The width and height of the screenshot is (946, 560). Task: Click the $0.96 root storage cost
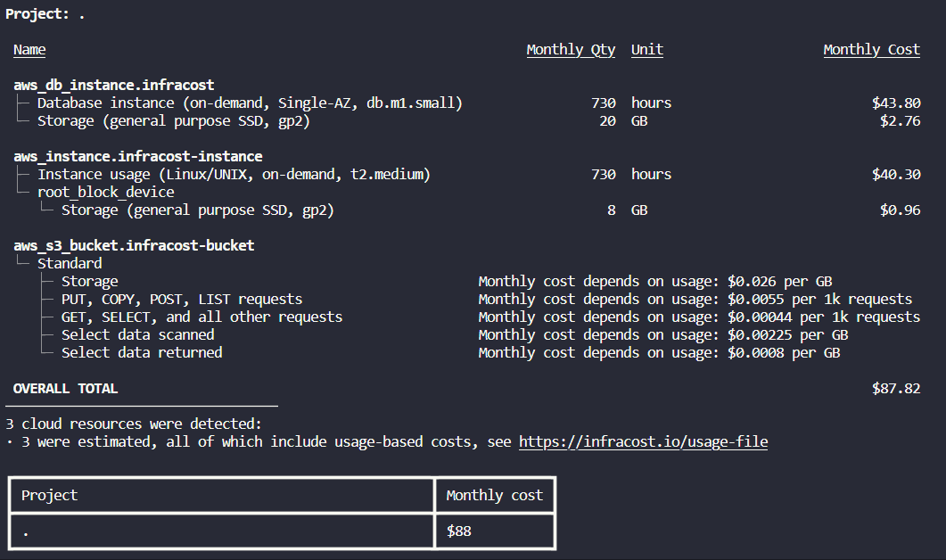click(901, 210)
